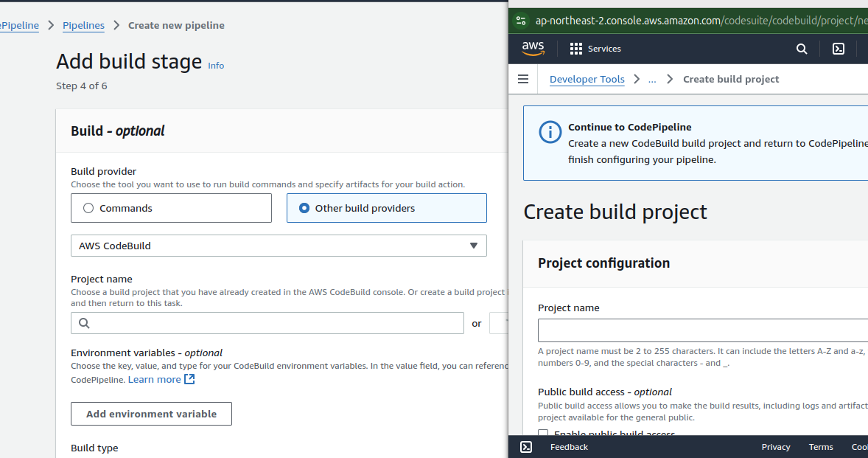The width and height of the screenshot is (868, 458).
Task: Click the Feedback link in footer
Action: pos(569,447)
